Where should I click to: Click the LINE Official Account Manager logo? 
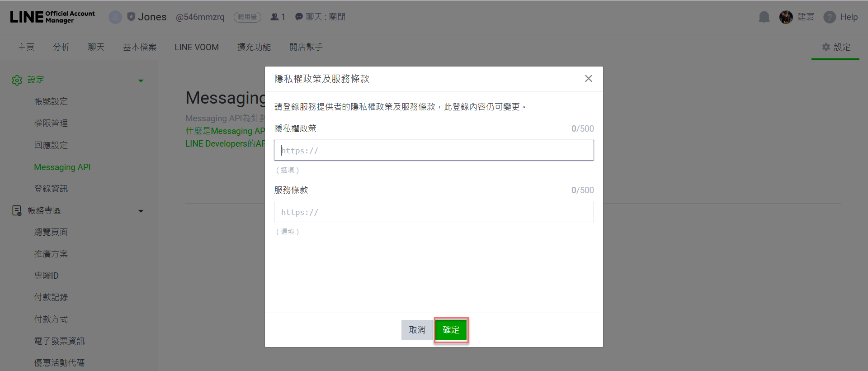tap(52, 17)
